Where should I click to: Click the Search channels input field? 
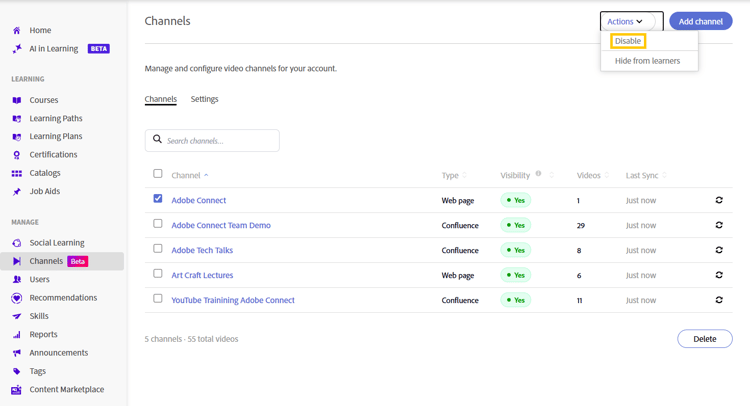point(212,141)
